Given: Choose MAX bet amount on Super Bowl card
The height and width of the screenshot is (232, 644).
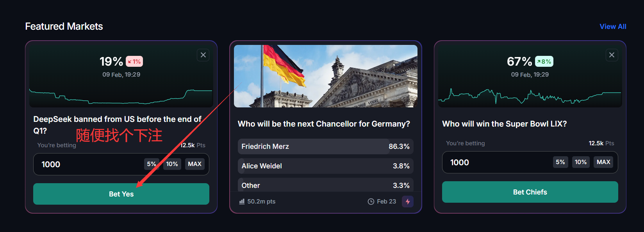Looking at the screenshot, I should (603, 162).
